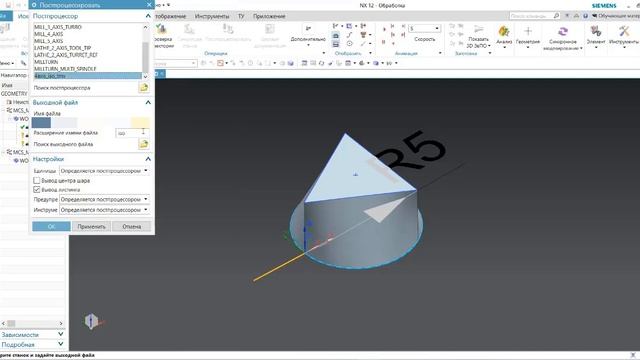The image size is (640, 360).
Task: Open the Tools (Инструменты) menu tab
Action: click(212, 16)
